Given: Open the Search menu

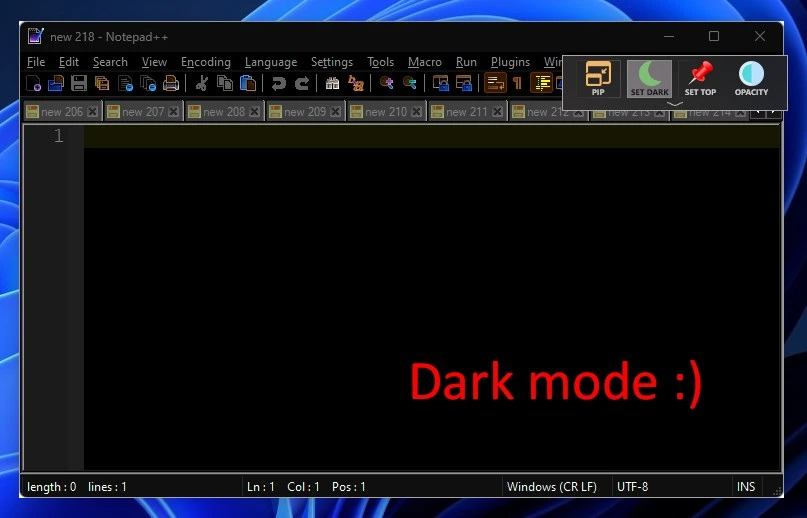Looking at the screenshot, I should [110, 62].
